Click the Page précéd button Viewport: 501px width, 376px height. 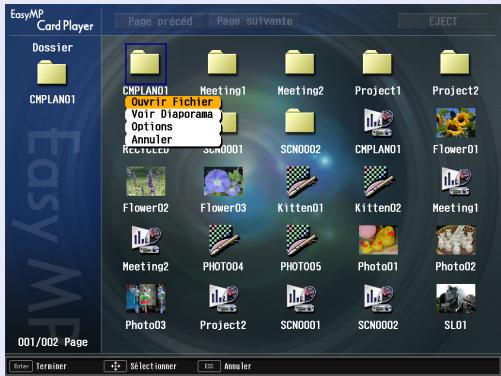click(x=160, y=22)
